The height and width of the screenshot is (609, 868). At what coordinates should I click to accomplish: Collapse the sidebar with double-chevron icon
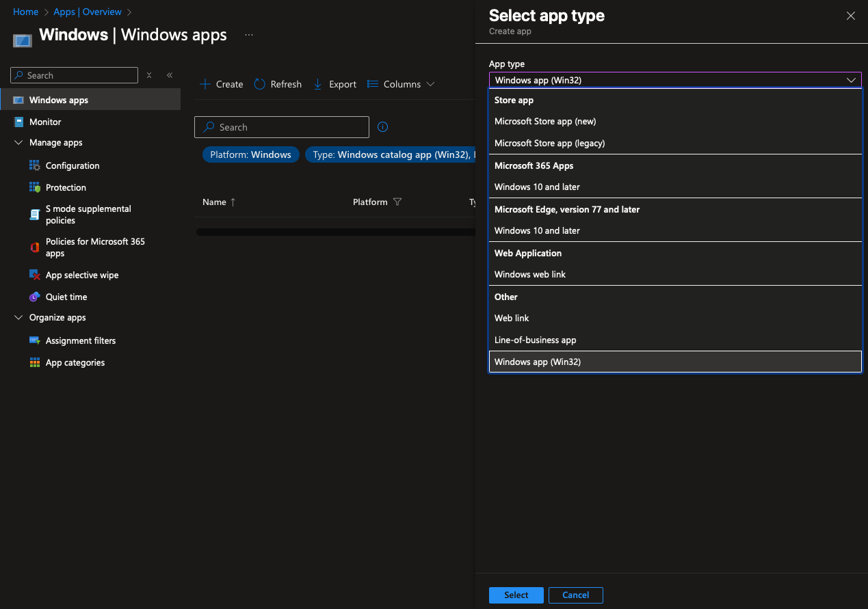coord(170,75)
